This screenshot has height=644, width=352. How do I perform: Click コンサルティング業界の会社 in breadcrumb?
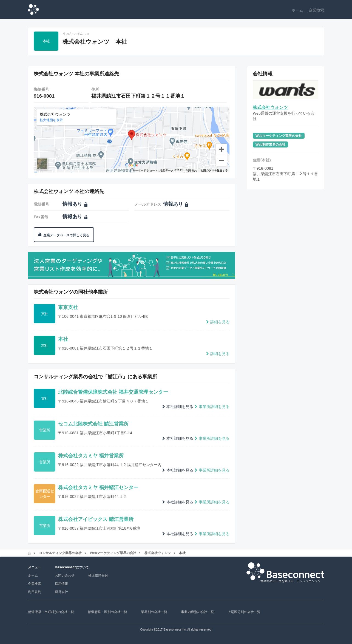(x=60, y=553)
